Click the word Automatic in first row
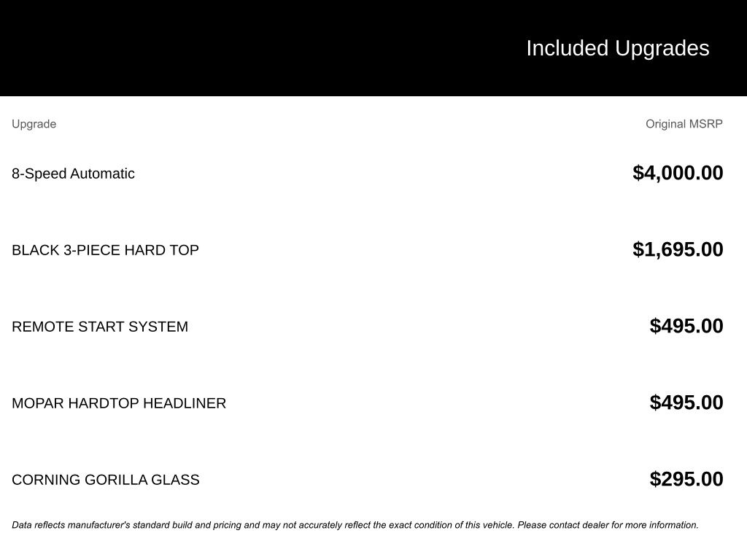This screenshot has height=560, width=747. tap(102, 174)
